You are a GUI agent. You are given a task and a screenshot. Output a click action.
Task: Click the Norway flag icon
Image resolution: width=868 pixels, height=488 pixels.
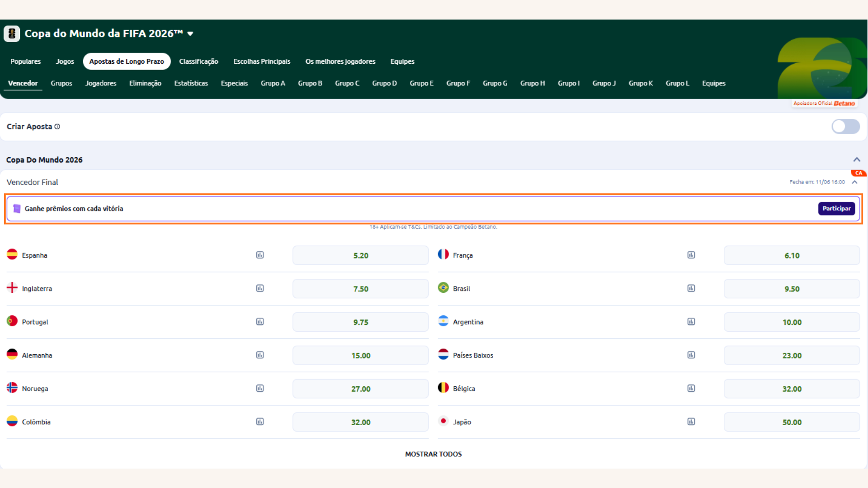(12, 388)
